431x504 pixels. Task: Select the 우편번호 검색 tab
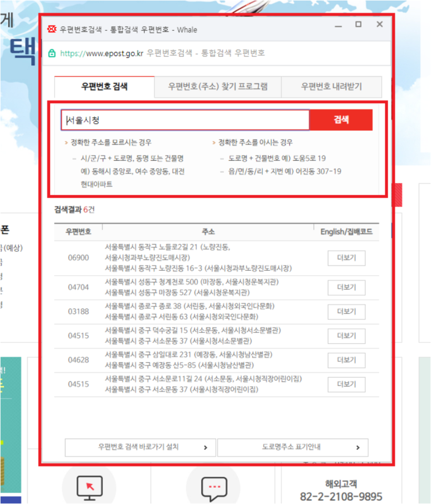(104, 87)
